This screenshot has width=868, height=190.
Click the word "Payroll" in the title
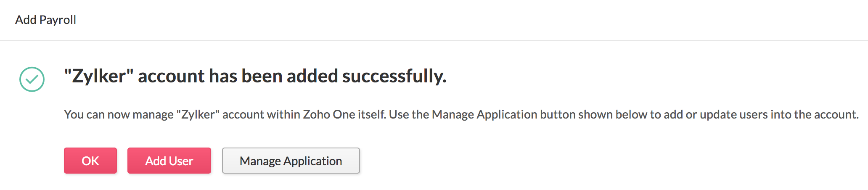coord(58,20)
